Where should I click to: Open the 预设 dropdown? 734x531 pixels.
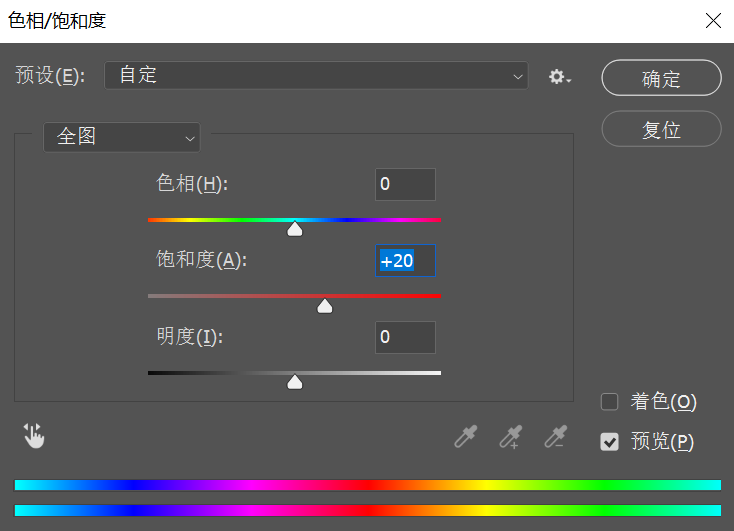(x=316, y=75)
